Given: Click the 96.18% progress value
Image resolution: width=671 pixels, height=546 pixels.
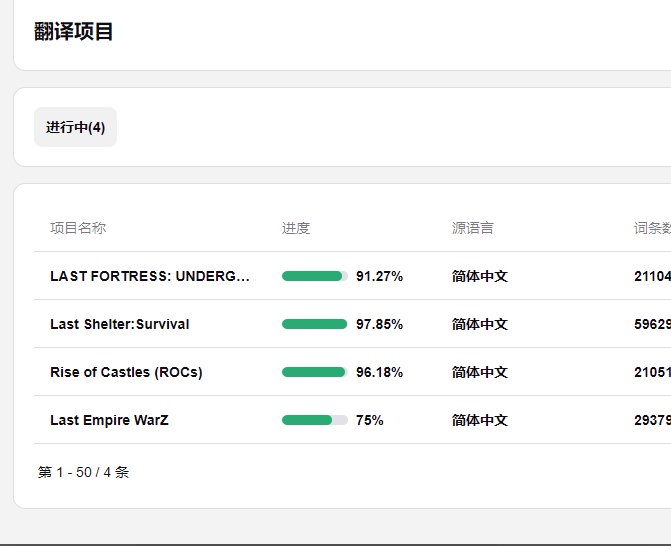Looking at the screenshot, I should click(x=379, y=372).
